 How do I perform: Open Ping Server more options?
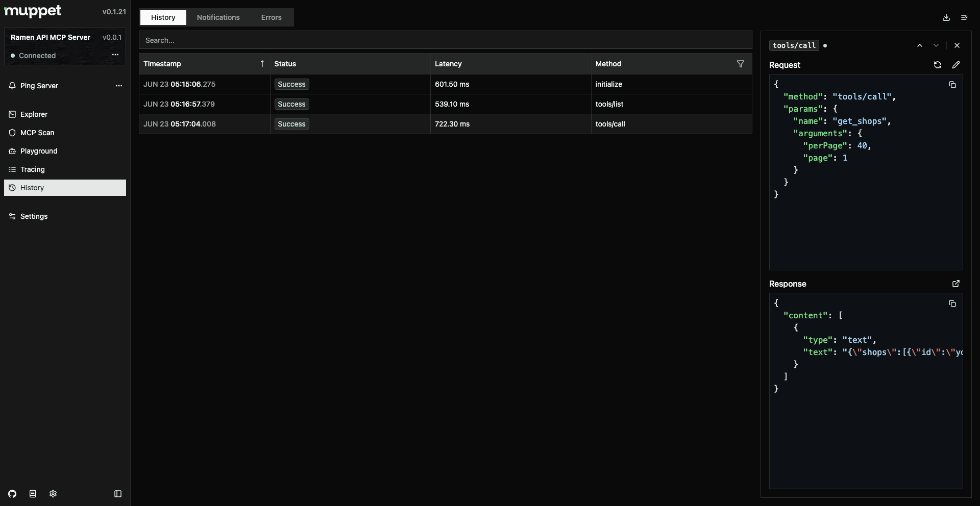point(119,86)
